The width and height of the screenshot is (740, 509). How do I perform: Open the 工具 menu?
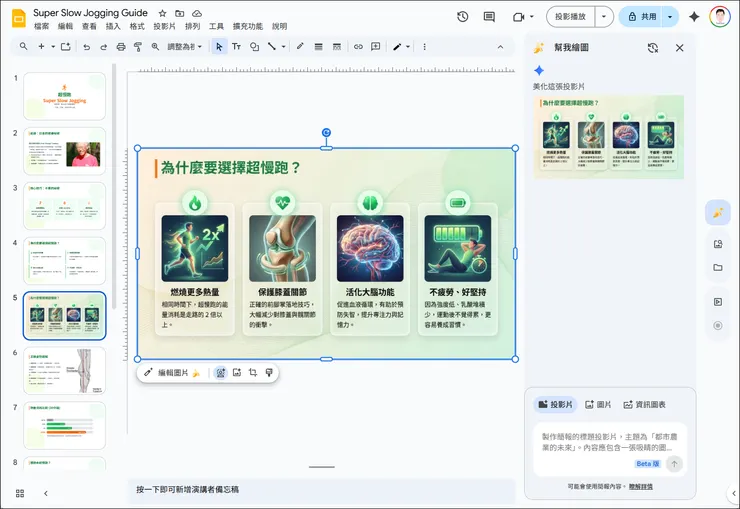216,26
